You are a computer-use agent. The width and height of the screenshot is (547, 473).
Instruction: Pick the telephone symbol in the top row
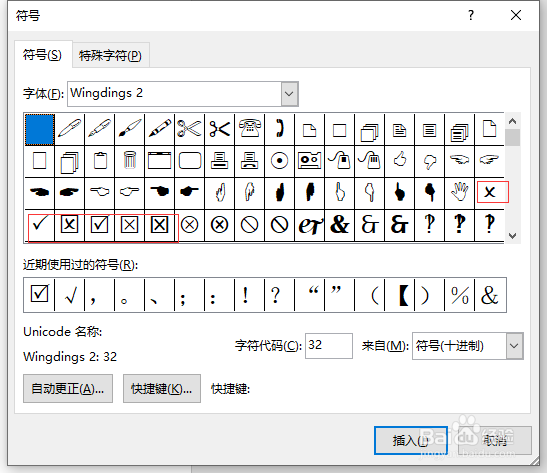[x=249, y=129]
